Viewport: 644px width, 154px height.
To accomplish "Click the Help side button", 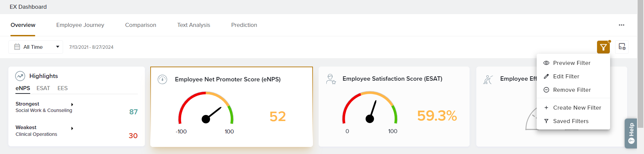I will (x=631, y=133).
